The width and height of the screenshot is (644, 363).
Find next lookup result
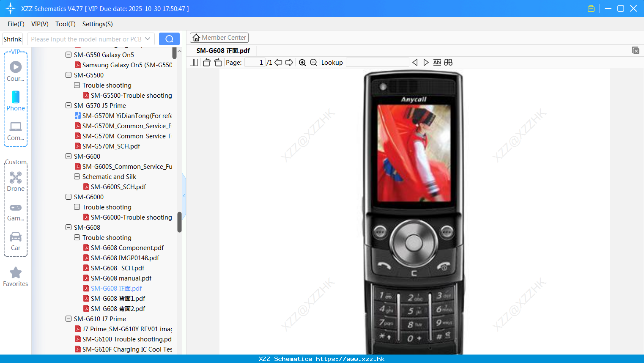(x=426, y=62)
